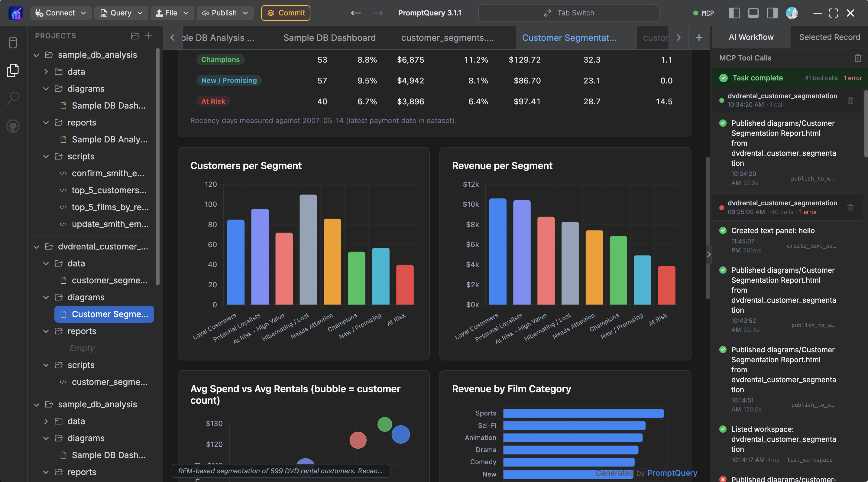Navigate back with the left arrow
Viewport: 868px width, 482px height.
click(356, 13)
